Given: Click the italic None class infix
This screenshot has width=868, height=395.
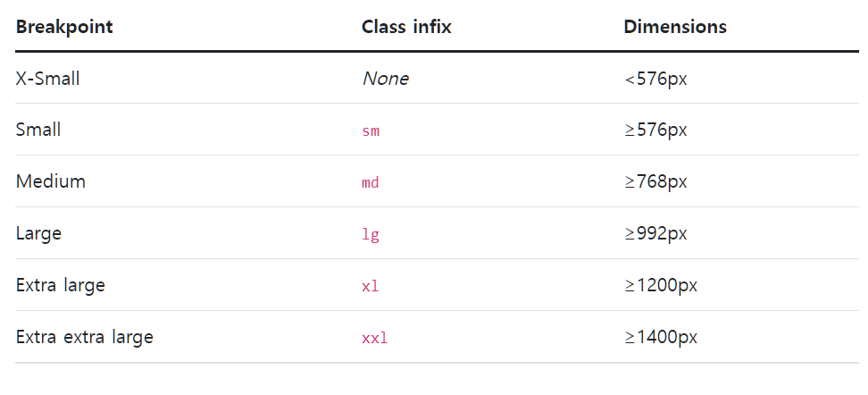Looking at the screenshot, I should coord(385,79).
